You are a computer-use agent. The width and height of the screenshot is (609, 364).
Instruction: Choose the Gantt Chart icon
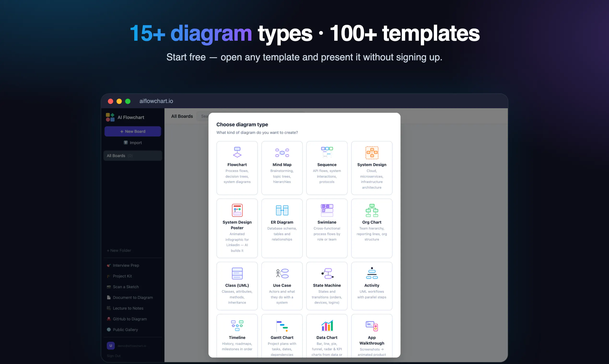click(282, 326)
